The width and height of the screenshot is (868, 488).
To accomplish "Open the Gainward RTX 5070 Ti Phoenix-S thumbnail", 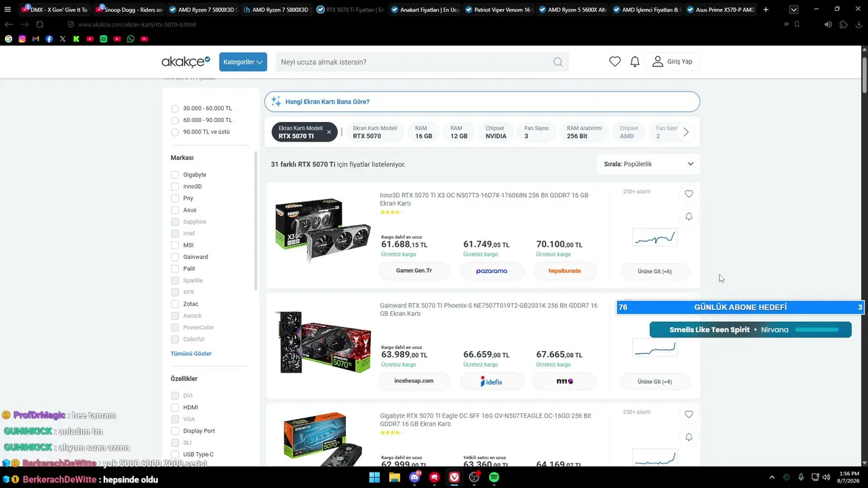I will [x=324, y=342].
